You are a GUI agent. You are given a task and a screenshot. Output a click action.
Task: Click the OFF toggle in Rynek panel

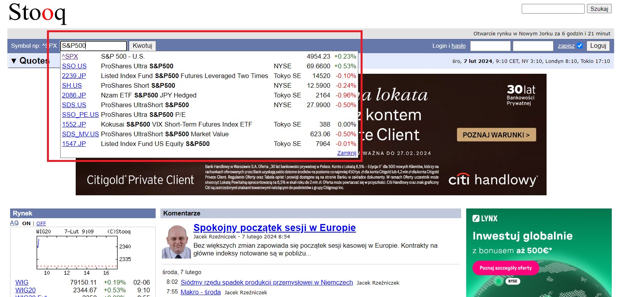point(41,223)
